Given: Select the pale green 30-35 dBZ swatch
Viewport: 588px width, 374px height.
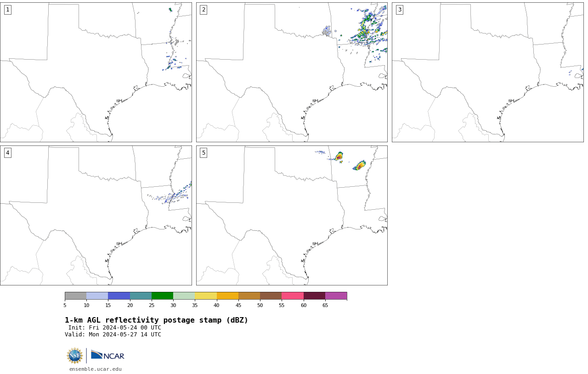Looking at the screenshot, I should [184, 296].
